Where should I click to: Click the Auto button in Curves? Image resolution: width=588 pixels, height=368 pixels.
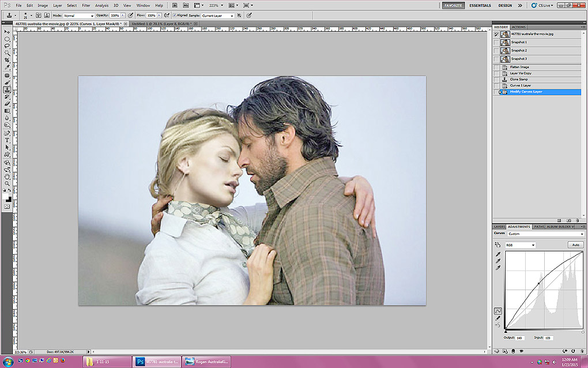point(575,245)
